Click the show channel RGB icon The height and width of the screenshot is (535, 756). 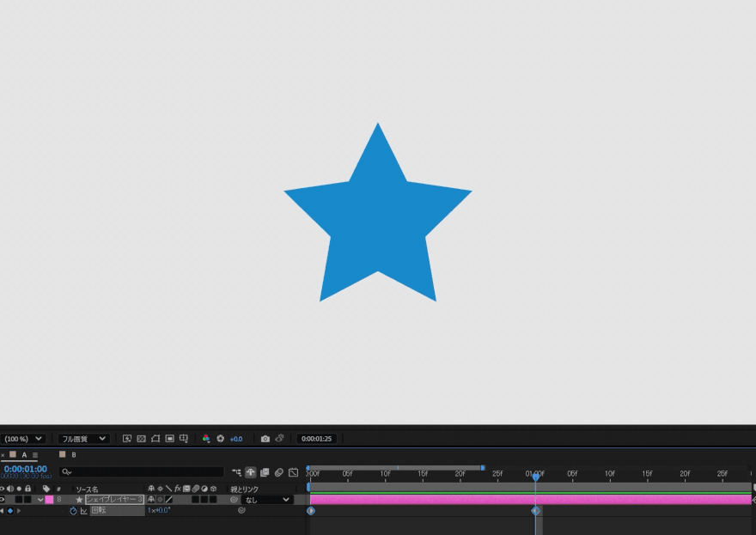pos(206,439)
